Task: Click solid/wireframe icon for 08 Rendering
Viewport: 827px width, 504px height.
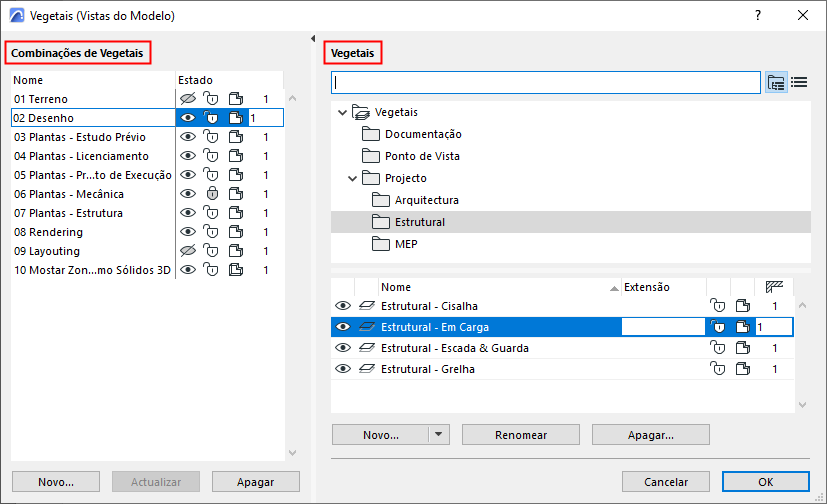Action: click(x=235, y=232)
